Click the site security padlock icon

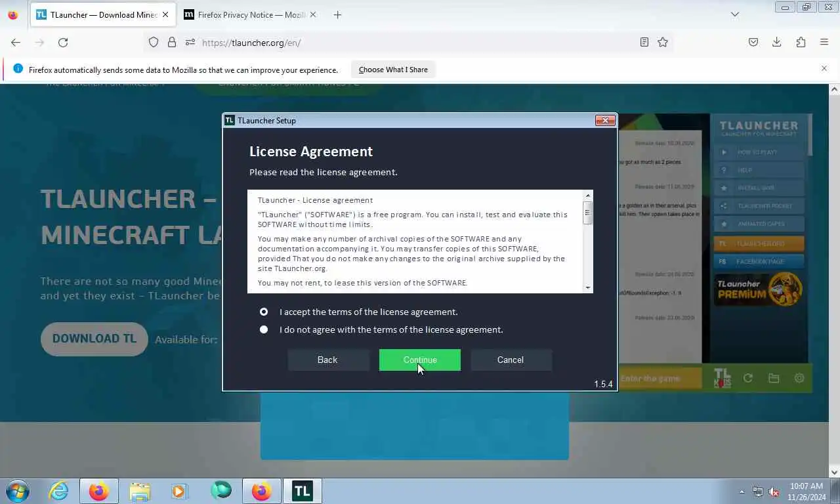172,42
